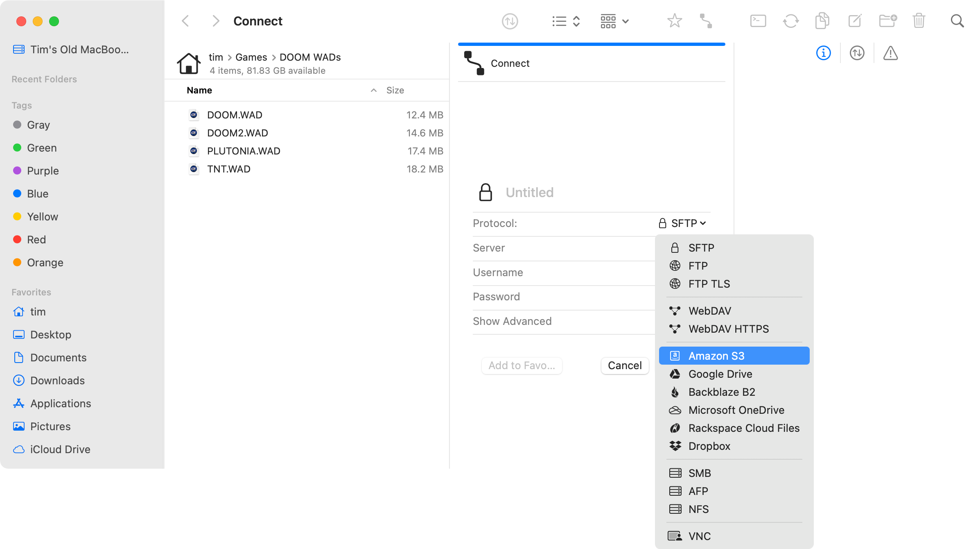The height and width of the screenshot is (549, 980).
Task: Select plain FTP protocol
Action: (x=734, y=265)
